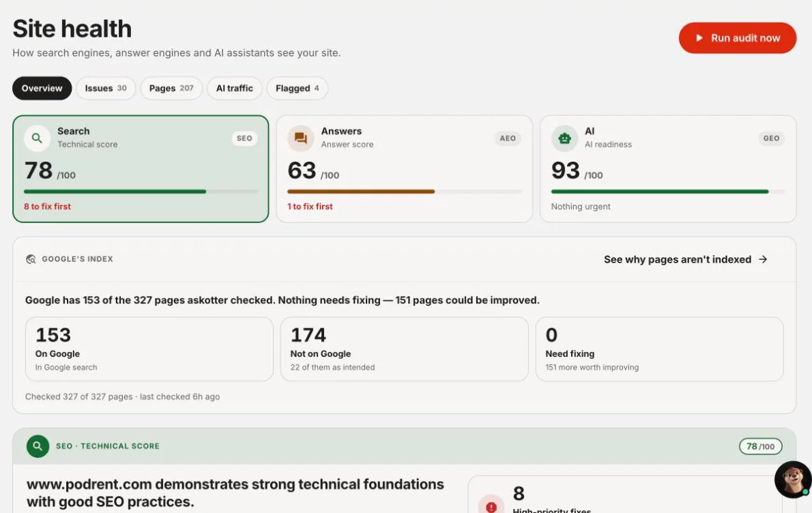
Task: Click the 'Site health' page title
Action: (x=72, y=29)
